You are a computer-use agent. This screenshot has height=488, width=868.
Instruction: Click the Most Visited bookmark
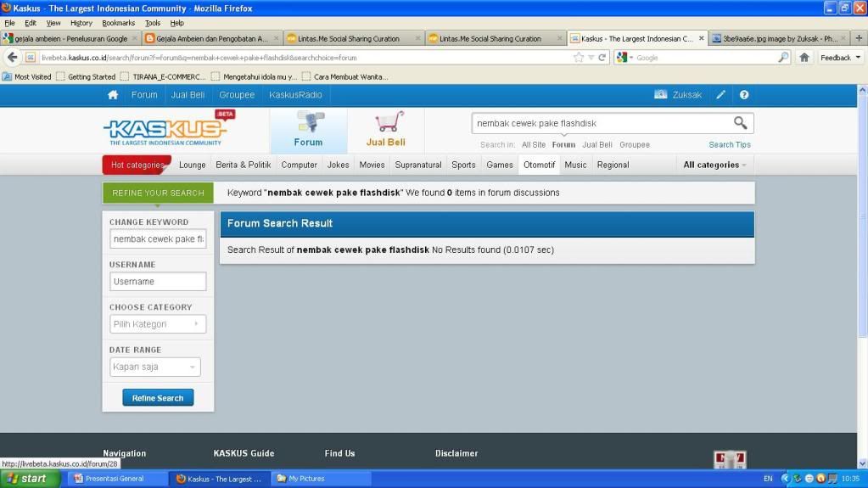tap(26, 77)
